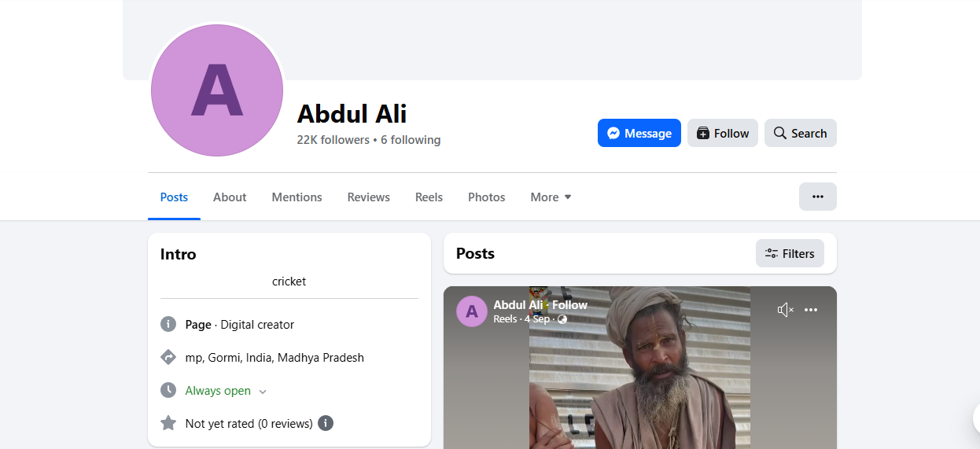Switch to the Reels tab
Image resolution: width=980 pixels, height=449 pixels.
coord(429,197)
